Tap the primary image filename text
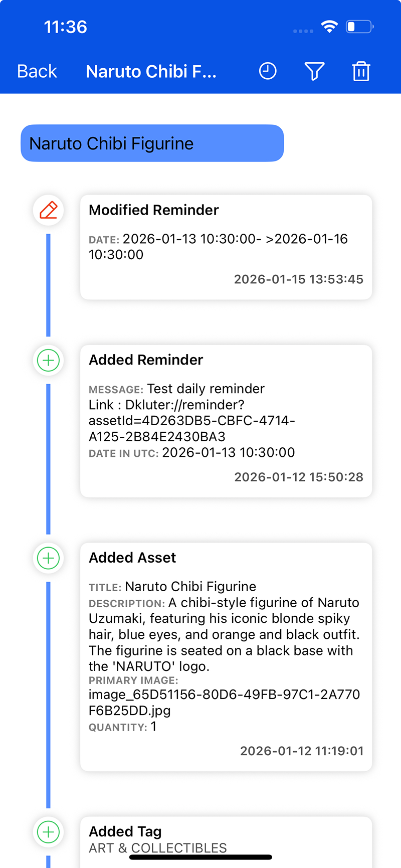Image resolution: width=401 pixels, height=868 pixels. 224,702
